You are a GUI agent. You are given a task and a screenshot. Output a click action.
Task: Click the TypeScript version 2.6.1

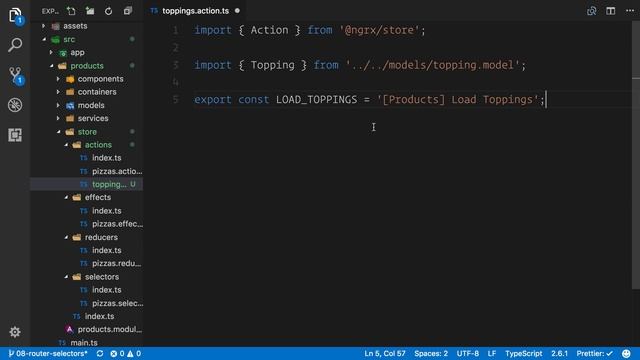click(x=560, y=353)
